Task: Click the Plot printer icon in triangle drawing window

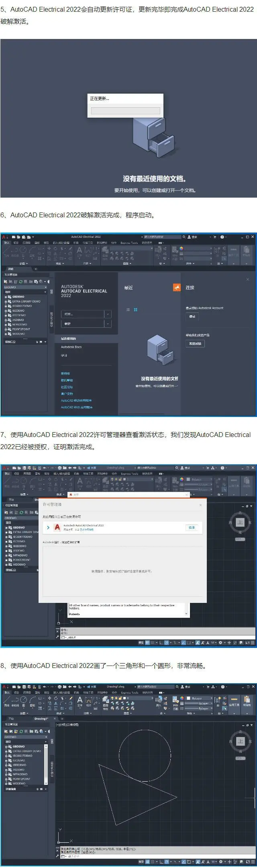Action: click(59, 687)
